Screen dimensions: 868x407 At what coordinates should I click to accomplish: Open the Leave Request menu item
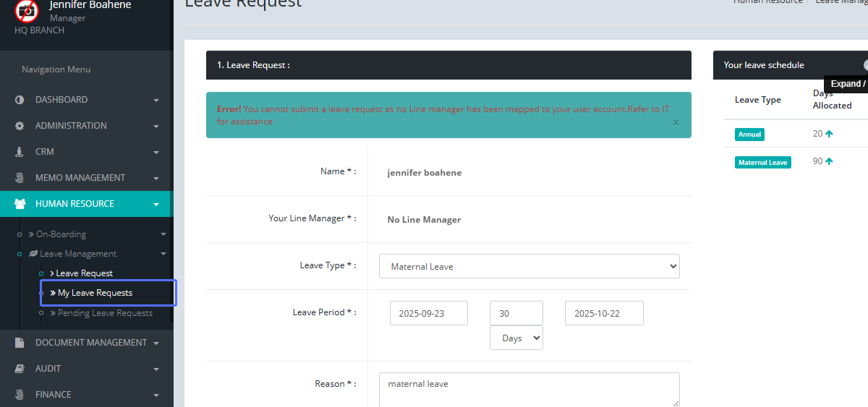coord(84,273)
